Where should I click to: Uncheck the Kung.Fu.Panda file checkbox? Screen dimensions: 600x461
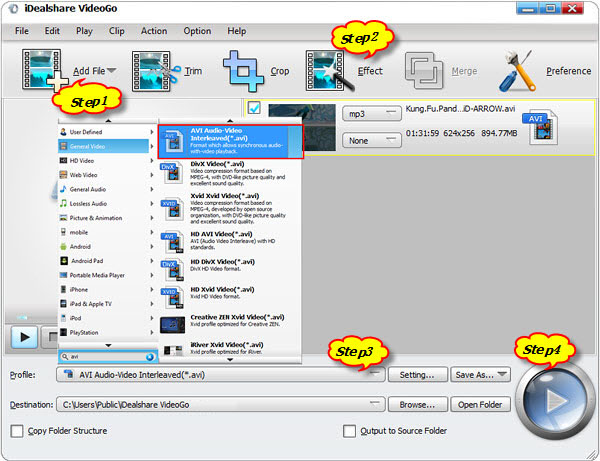pos(254,108)
